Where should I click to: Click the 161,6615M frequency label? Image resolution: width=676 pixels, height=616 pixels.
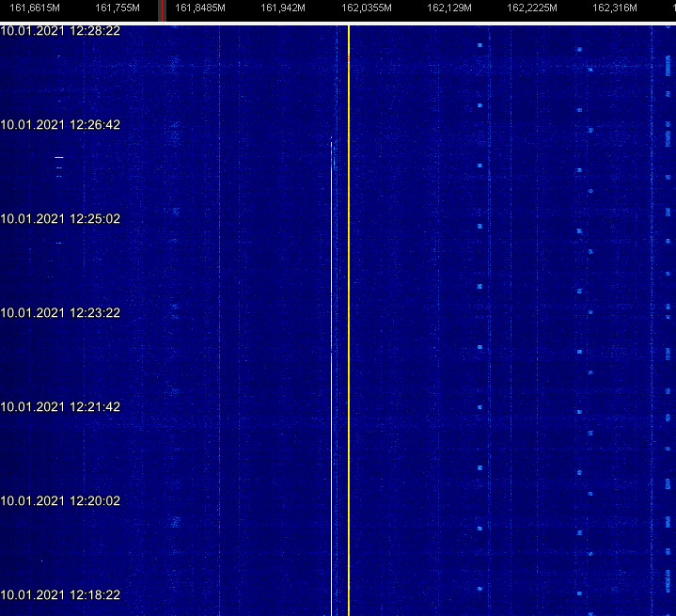35,8
